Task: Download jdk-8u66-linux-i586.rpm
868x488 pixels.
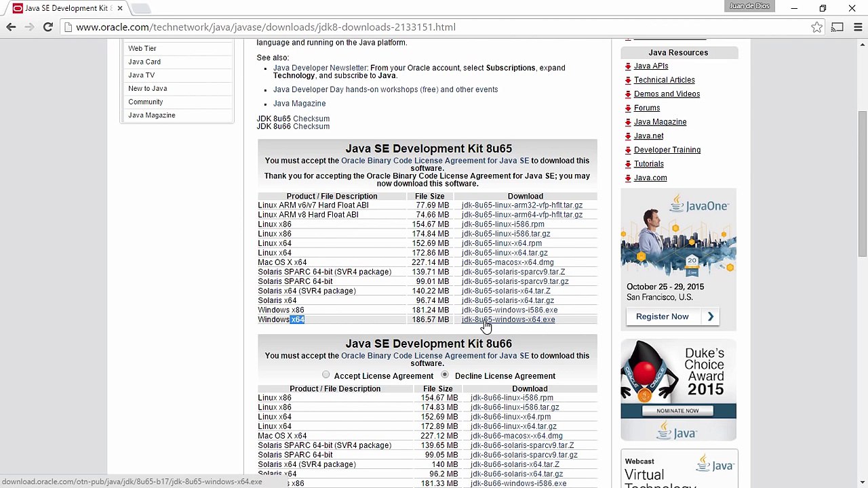Action: click(512, 398)
